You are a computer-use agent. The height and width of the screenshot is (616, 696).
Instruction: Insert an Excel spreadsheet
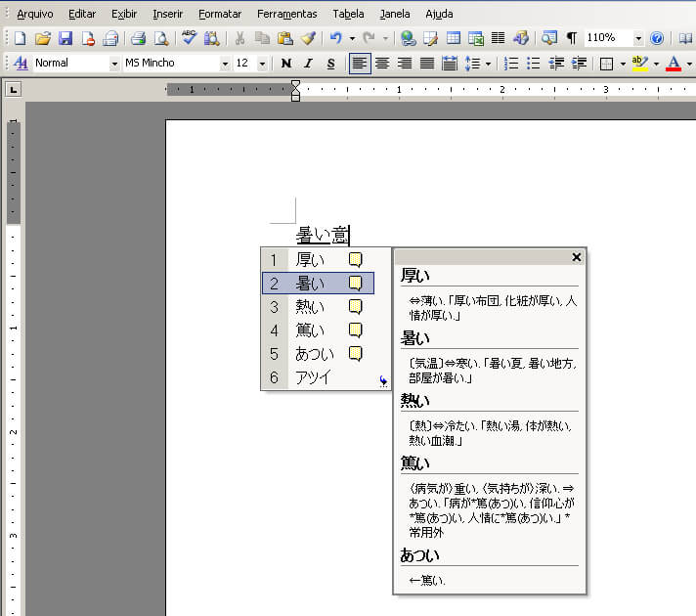(x=475, y=38)
